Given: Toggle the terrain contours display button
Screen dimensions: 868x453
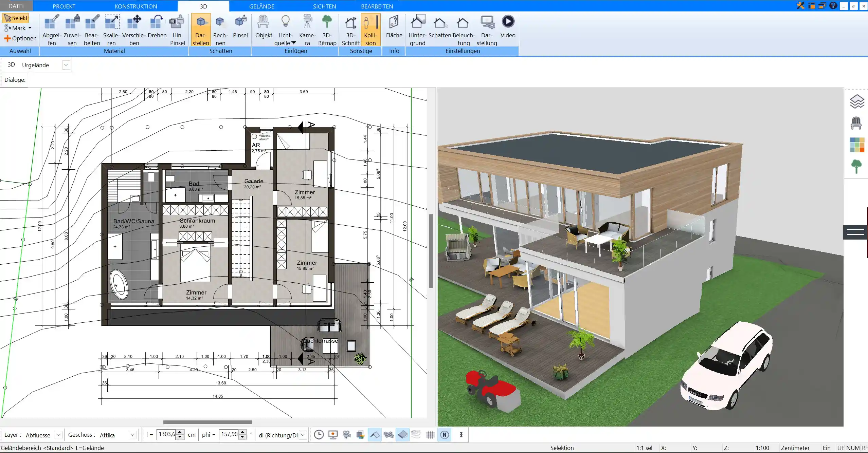Looking at the screenshot, I should click(x=416, y=435).
